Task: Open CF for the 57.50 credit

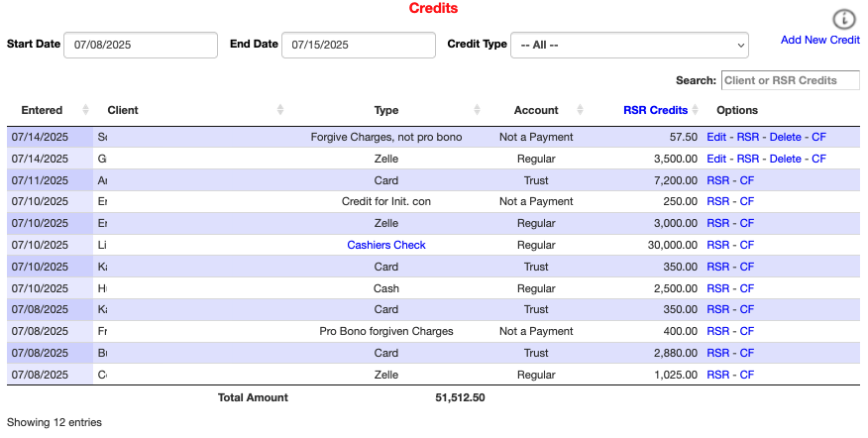Action: pyautogui.click(x=818, y=137)
